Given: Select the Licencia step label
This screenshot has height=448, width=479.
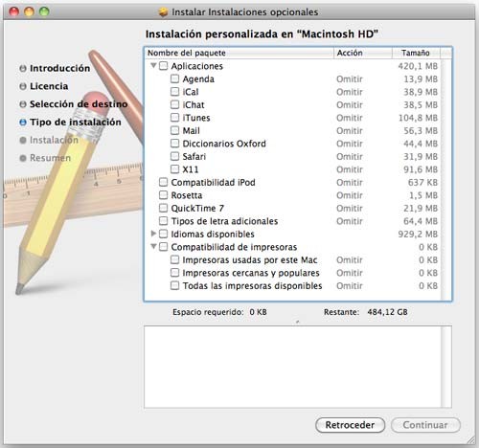Looking at the screenshot, I should [x=49, y=86].
